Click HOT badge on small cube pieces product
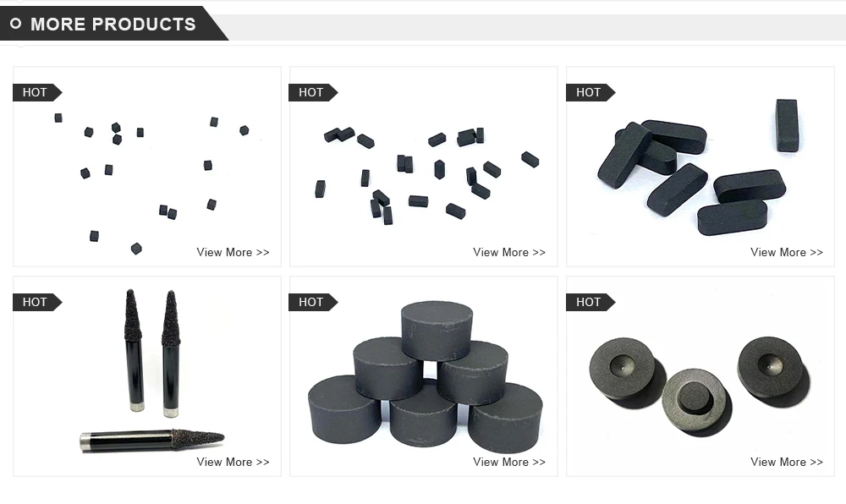Viewport: 846px width, 504px height. point(36,93)
